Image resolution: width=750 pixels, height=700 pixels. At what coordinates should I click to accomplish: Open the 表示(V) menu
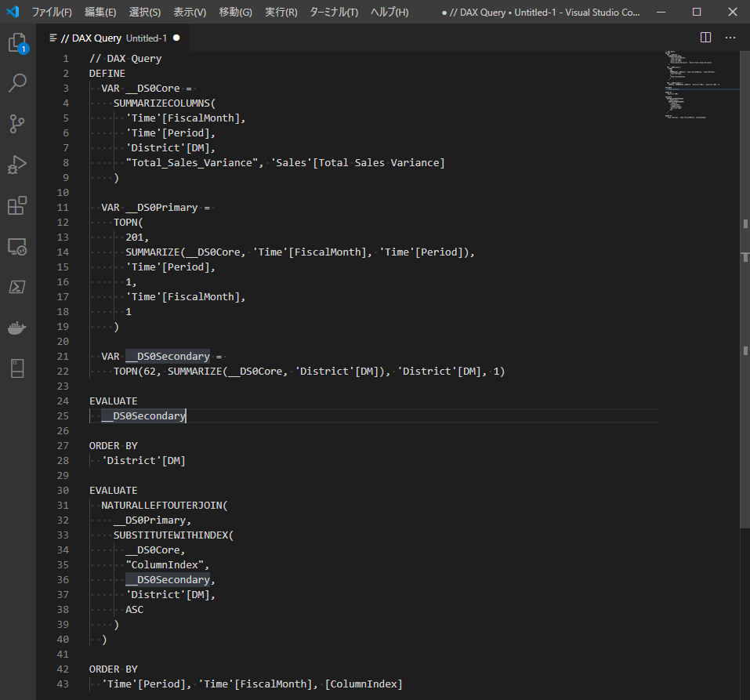(x=190, y=12)
